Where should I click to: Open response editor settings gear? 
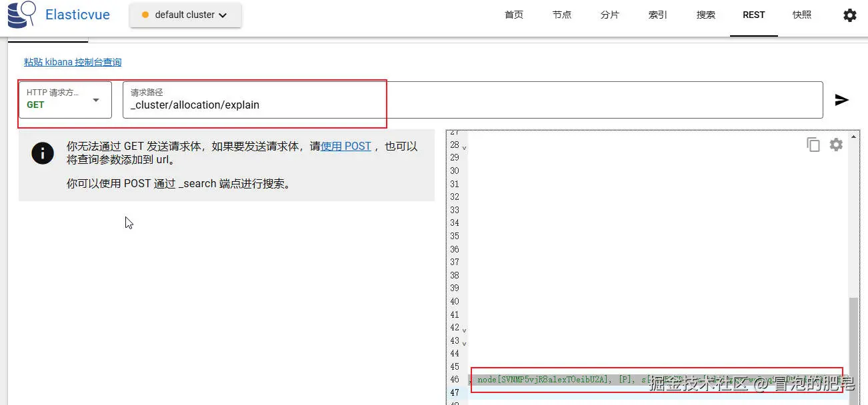[x=836, y=145]
